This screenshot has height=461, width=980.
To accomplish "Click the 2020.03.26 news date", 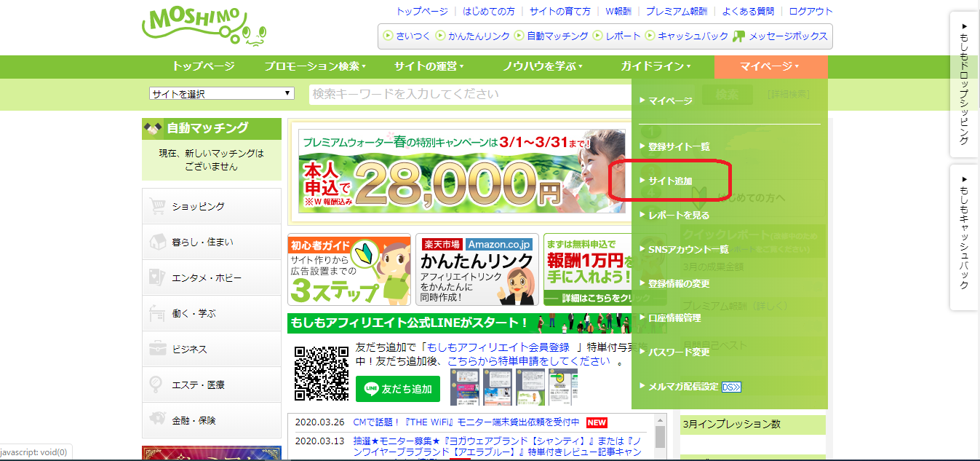I will pos(319,422).
